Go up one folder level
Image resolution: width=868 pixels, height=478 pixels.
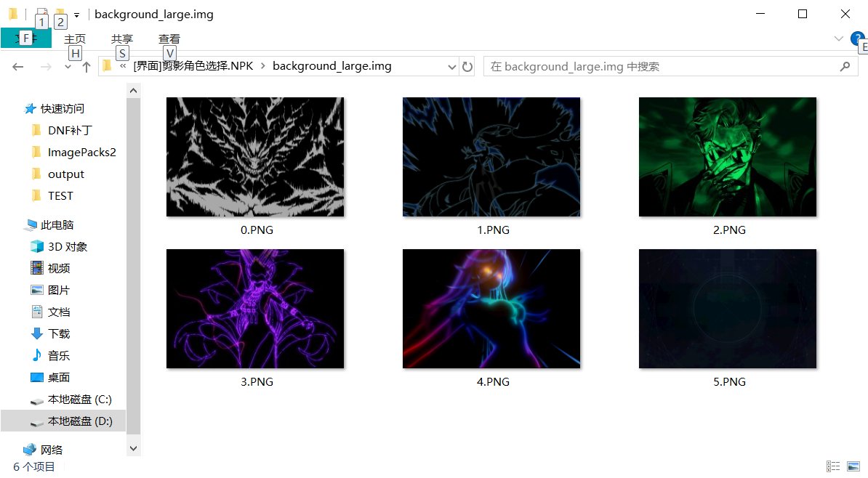coord(87,67)
